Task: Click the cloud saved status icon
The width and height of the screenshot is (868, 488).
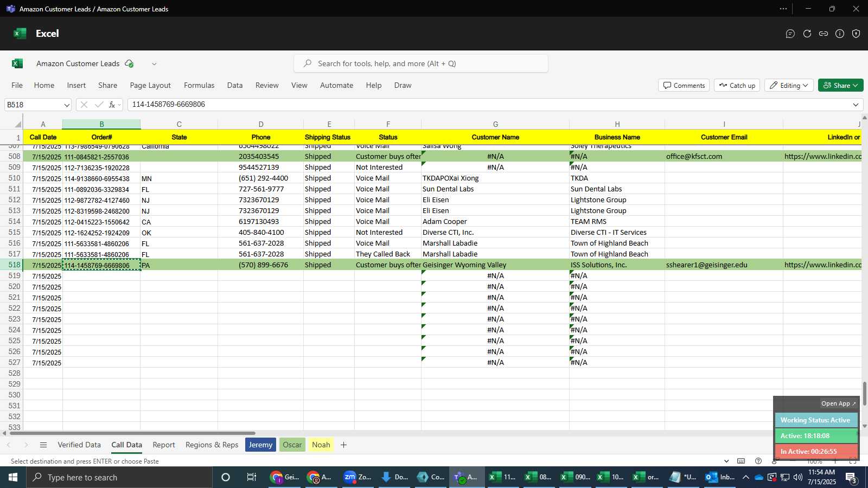Action: pyautogui.click(x=129, y=63)
